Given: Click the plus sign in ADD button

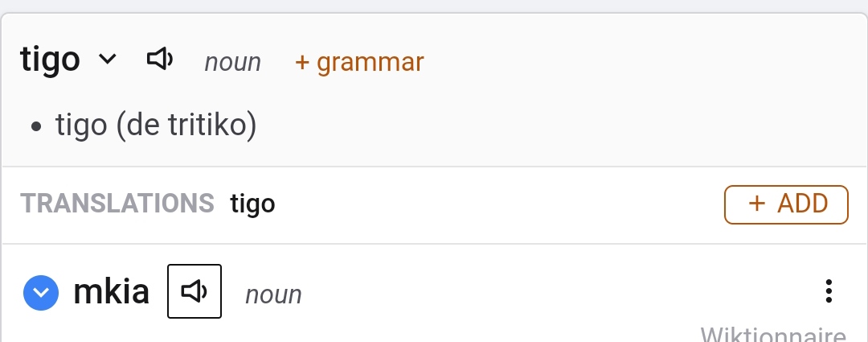Looking at the screenshot, I should (x=756, y=204).
